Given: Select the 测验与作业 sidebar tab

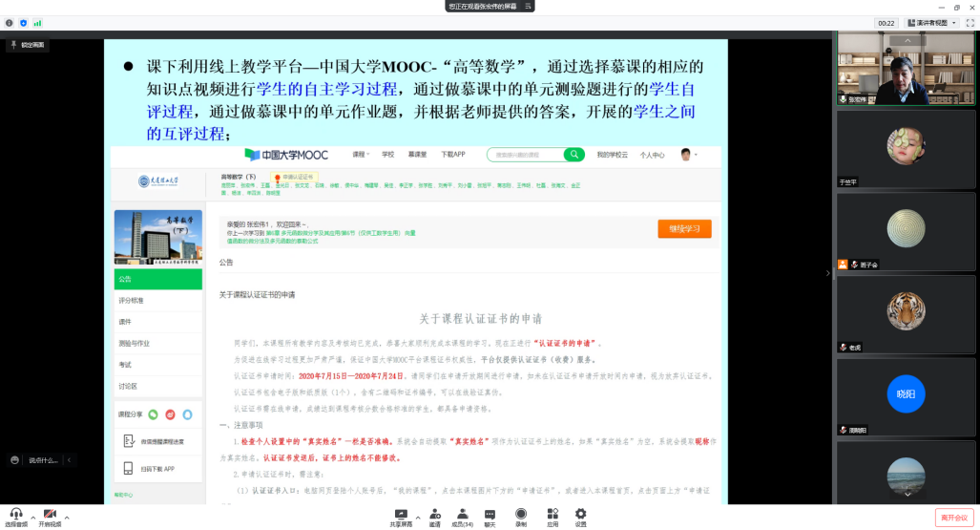Looking at the screenshot, I should coord(158,344).
